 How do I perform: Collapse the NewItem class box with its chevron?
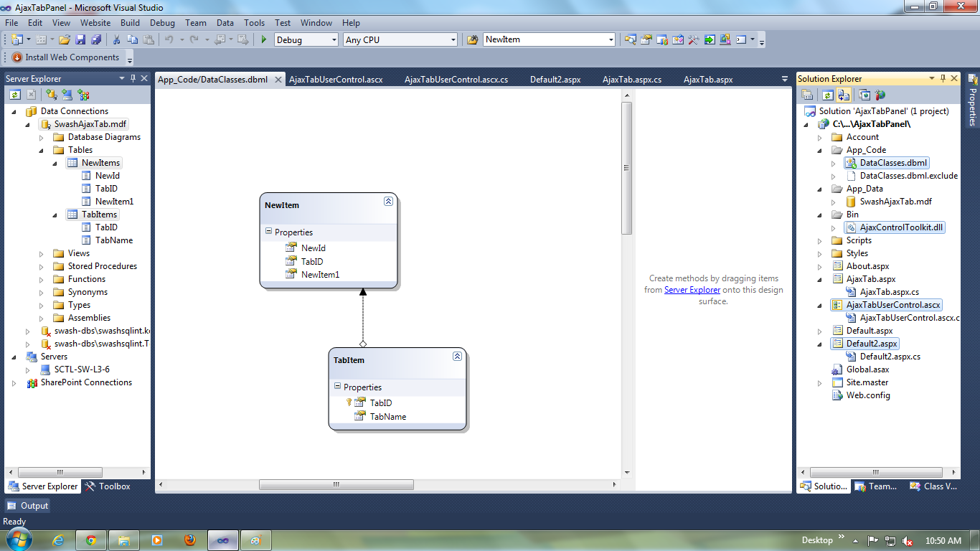click(x=388, y=202)
